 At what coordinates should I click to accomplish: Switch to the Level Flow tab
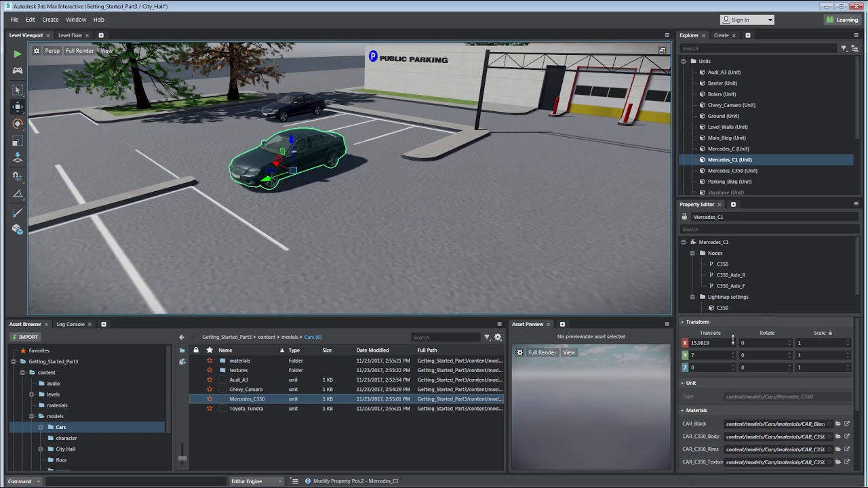point(70,35)
